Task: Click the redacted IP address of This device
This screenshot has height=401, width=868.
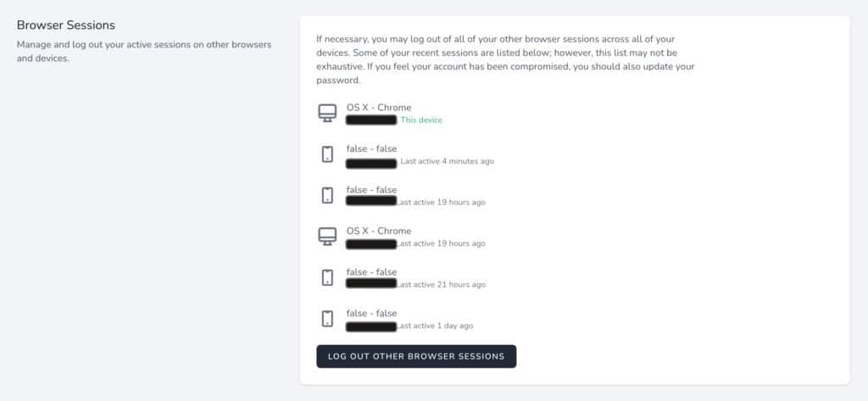Action: (x=371, y=120)
